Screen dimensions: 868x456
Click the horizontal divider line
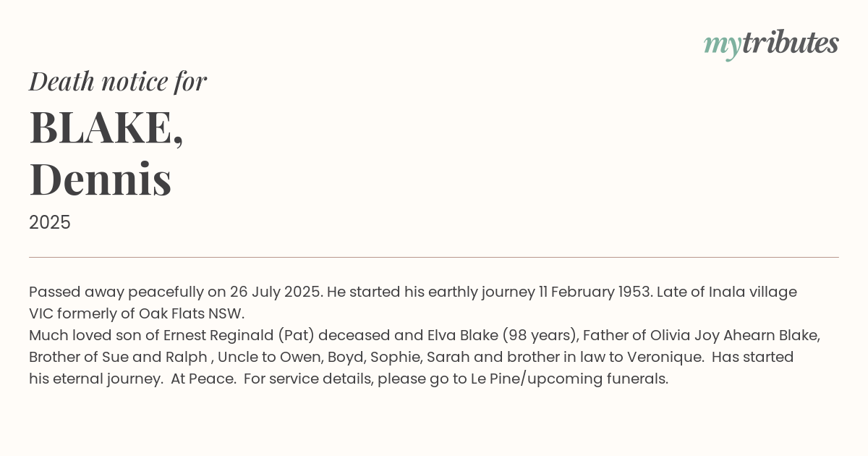coord(434,257)
